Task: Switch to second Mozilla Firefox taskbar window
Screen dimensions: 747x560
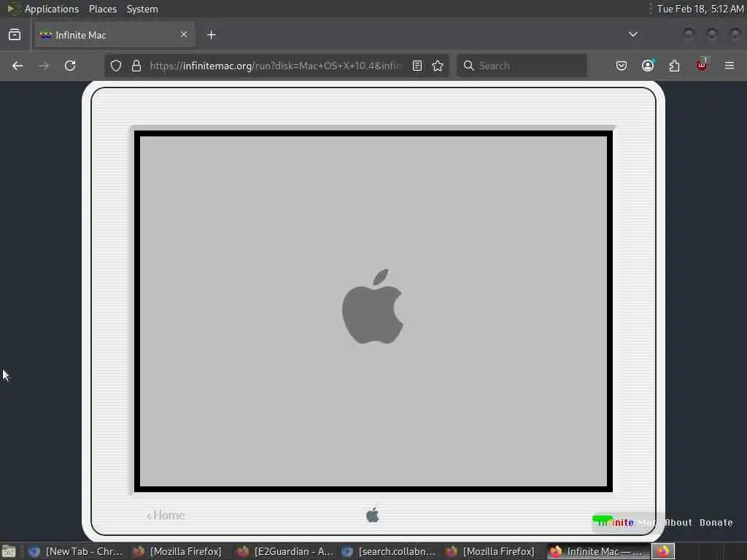Action: 491,551
